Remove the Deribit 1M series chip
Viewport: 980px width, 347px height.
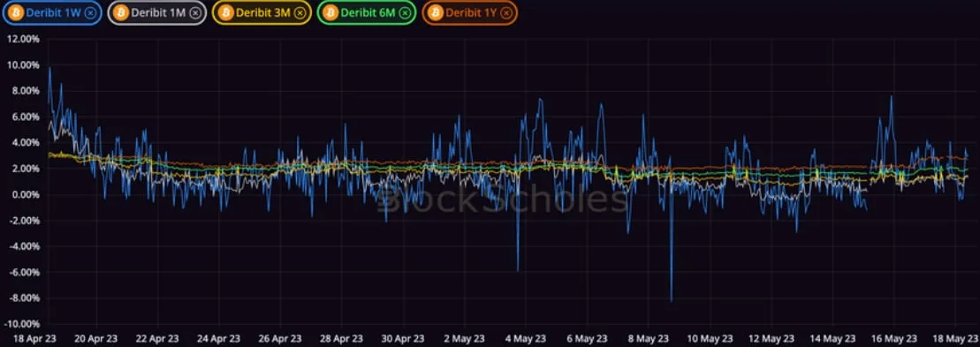coord(195,12)
